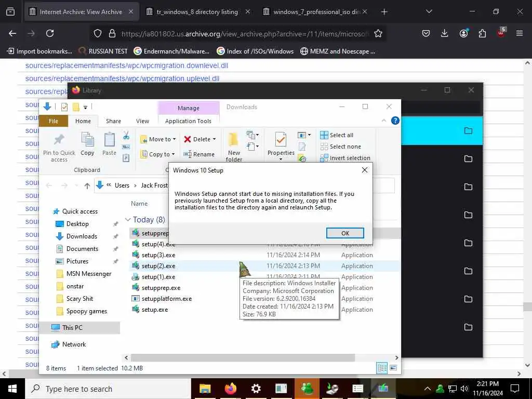Viewport: 532px width, 399px height.
Task: Click Copy path icon in Clipboard group
Action: (x=126, y=147)
